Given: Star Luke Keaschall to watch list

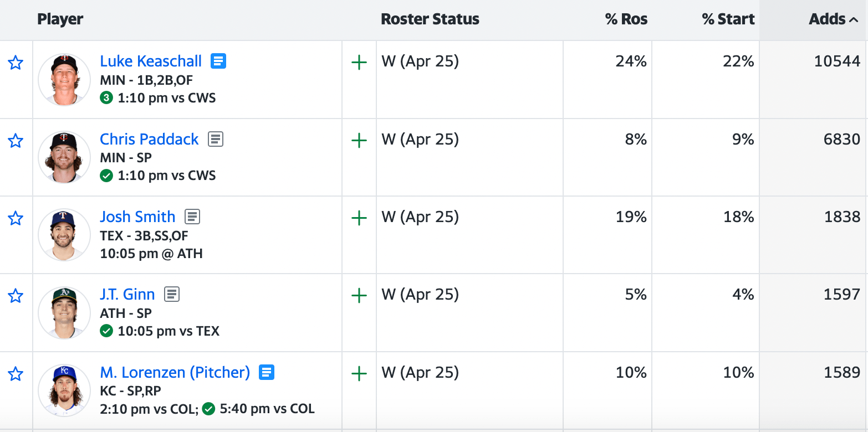Looking at the screenshot, I should [16, 63].
